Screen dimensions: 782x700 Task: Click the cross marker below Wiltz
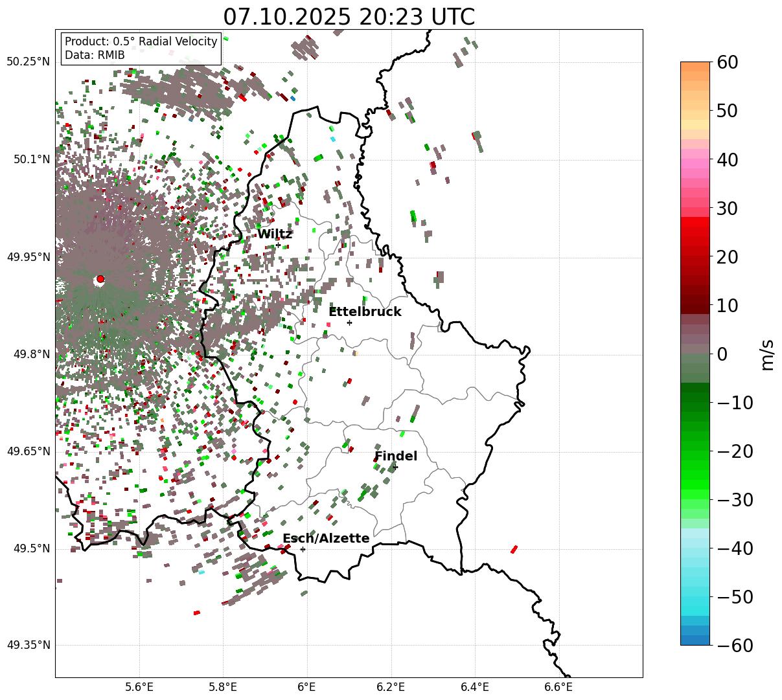[x=278, y=245]
